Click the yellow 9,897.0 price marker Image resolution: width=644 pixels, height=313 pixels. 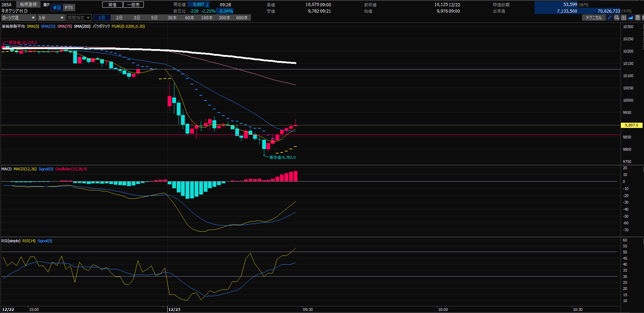point(631,125)
